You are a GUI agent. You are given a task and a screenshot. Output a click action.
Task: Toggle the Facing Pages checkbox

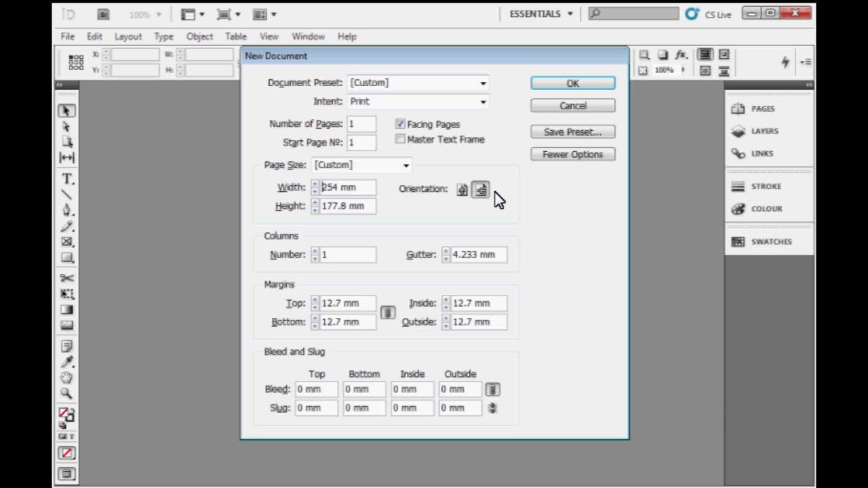tap(400, 124)
